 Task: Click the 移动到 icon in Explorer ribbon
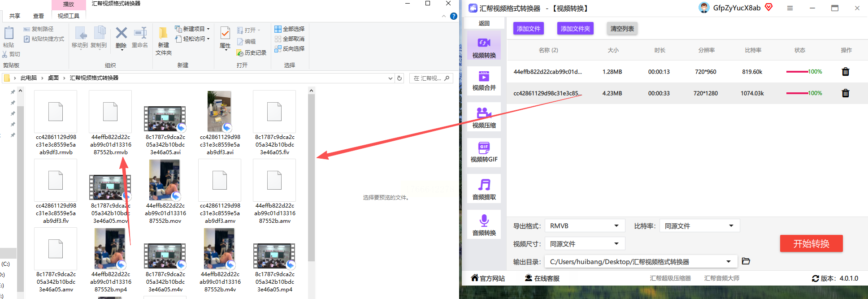click(81, 33)
